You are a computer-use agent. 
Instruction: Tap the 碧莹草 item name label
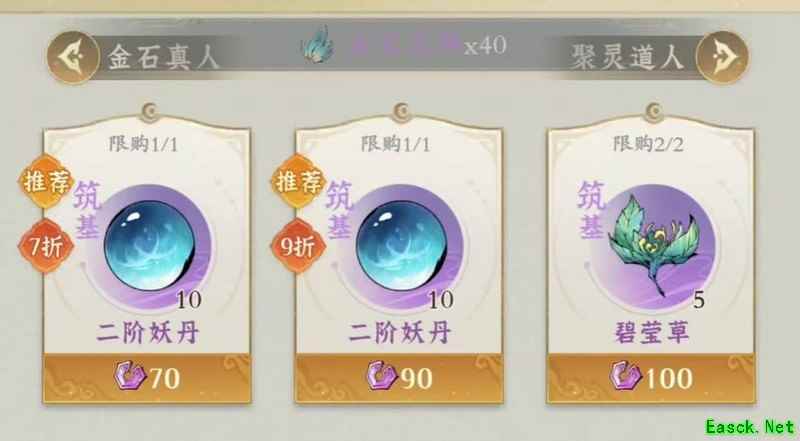click(x=651, y=332)
